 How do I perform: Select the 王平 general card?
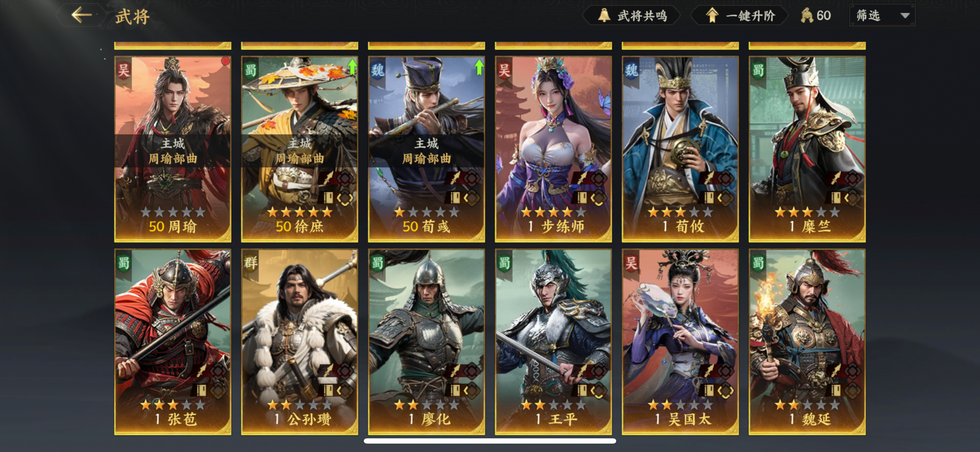click(553, 342)
